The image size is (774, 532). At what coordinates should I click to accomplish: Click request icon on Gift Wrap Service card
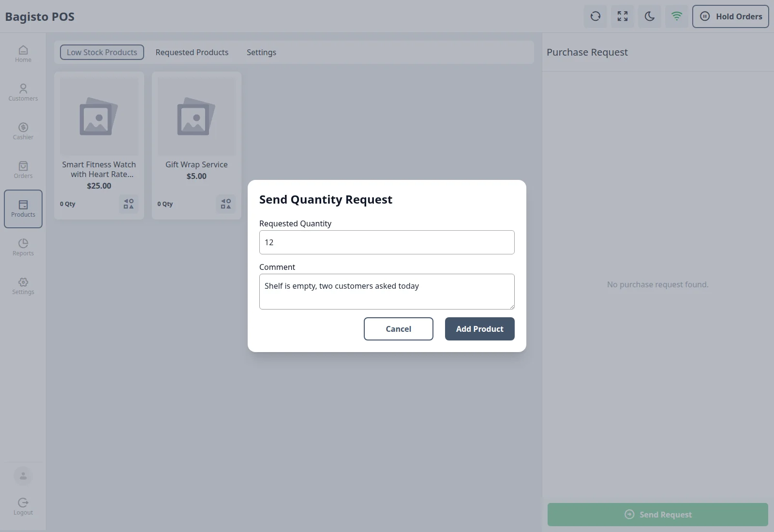coord(226,204)
